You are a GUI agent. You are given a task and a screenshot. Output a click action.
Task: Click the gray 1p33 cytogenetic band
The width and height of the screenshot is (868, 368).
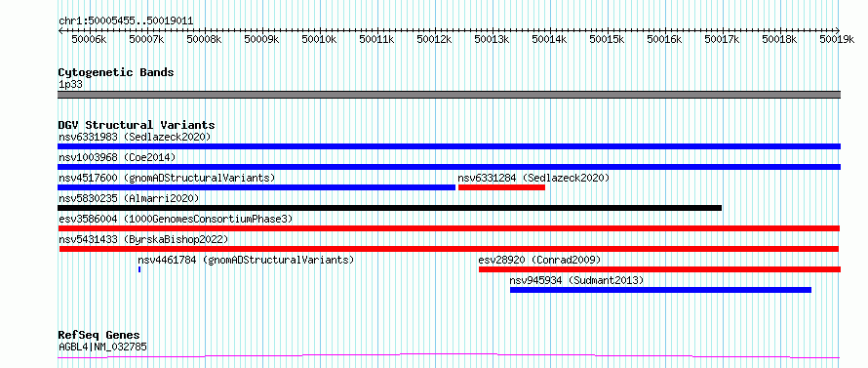click(x=449, y=95)
